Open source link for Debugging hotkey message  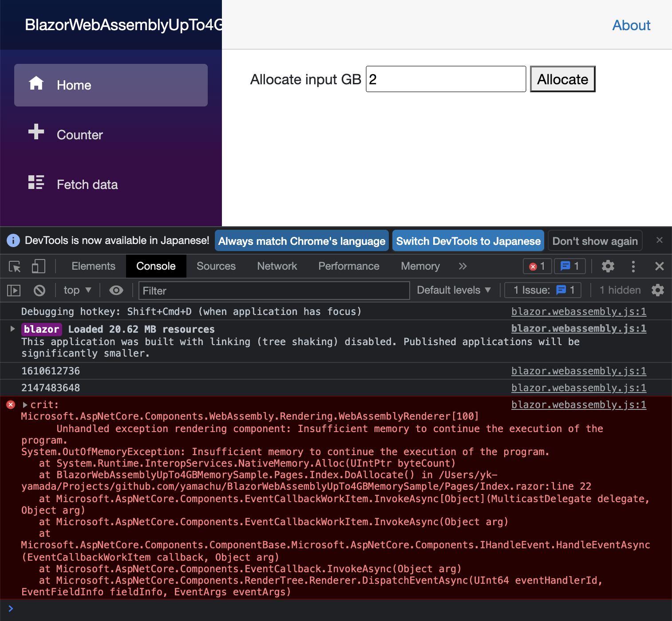[578, 311]
